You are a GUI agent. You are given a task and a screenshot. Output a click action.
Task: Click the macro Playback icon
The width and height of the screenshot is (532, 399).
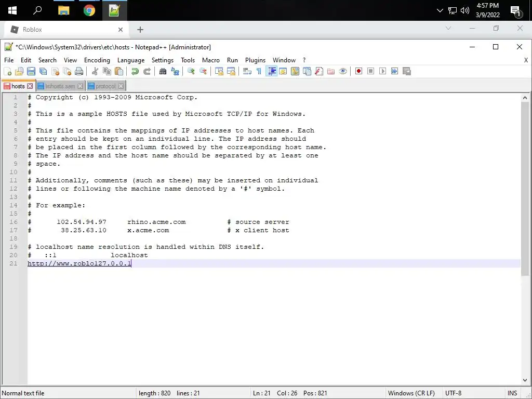pos(382,71)
